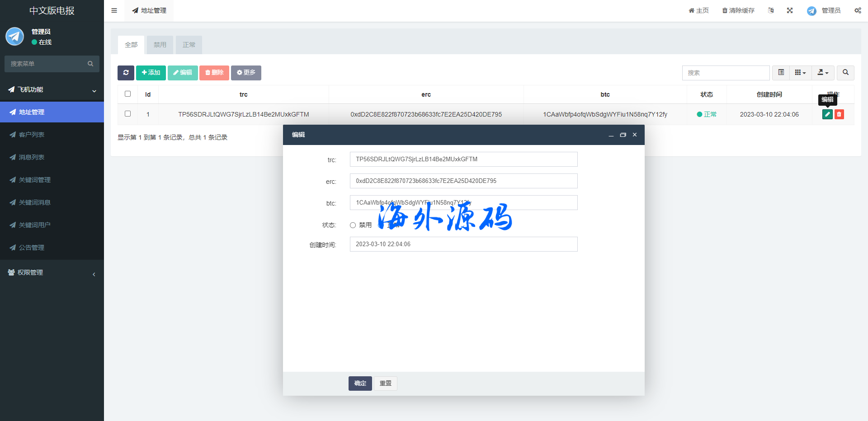Click the red delete trash row icon
The width and height of the screenshot is (868, 421).
839,114
